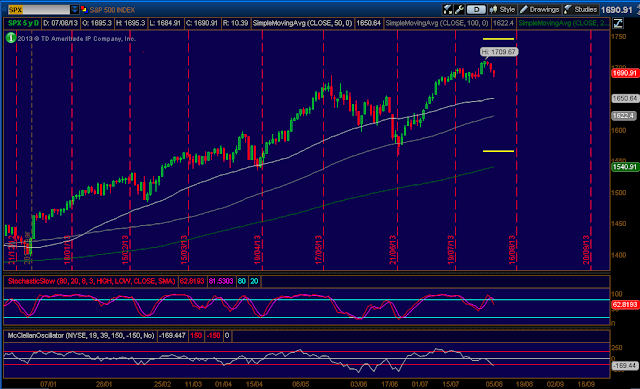Viewport: 640px width, 389px height.
Task: Click the StochasticSlow study label
Action: 91,281
